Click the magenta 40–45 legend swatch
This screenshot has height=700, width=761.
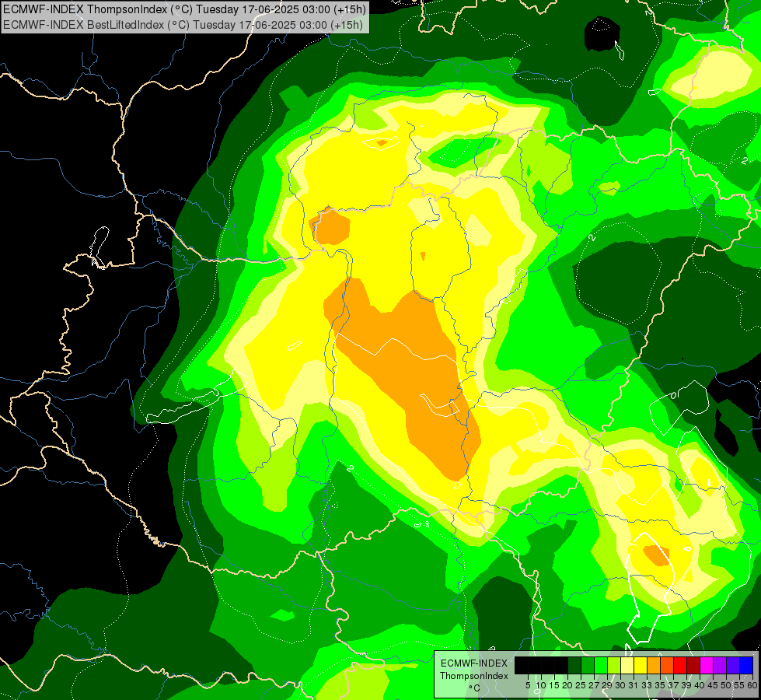[707, 665]
